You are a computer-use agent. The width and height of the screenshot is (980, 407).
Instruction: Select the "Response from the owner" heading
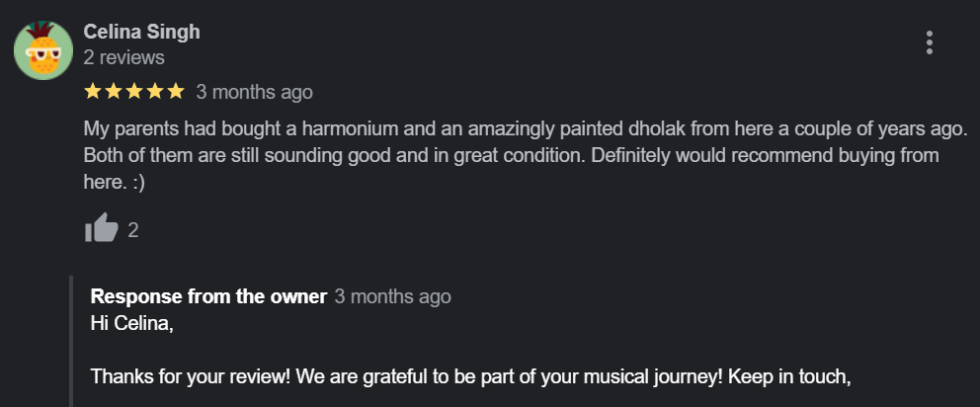coord(208,296)
